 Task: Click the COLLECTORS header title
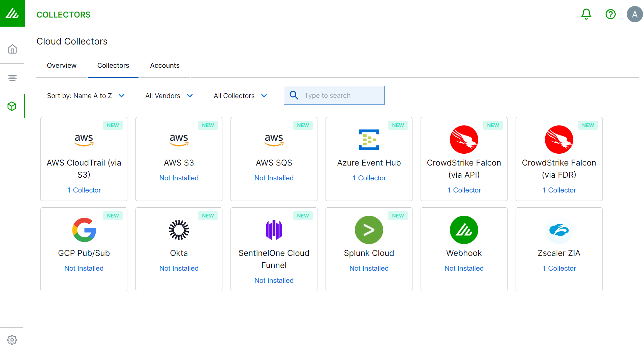(x=64, y=14)
